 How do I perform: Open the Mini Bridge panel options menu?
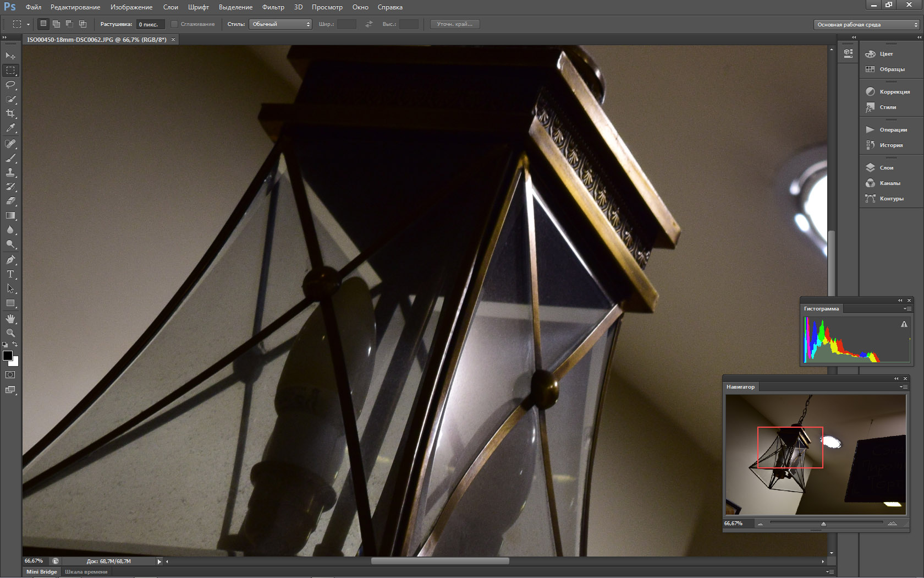tap(830, 572)
